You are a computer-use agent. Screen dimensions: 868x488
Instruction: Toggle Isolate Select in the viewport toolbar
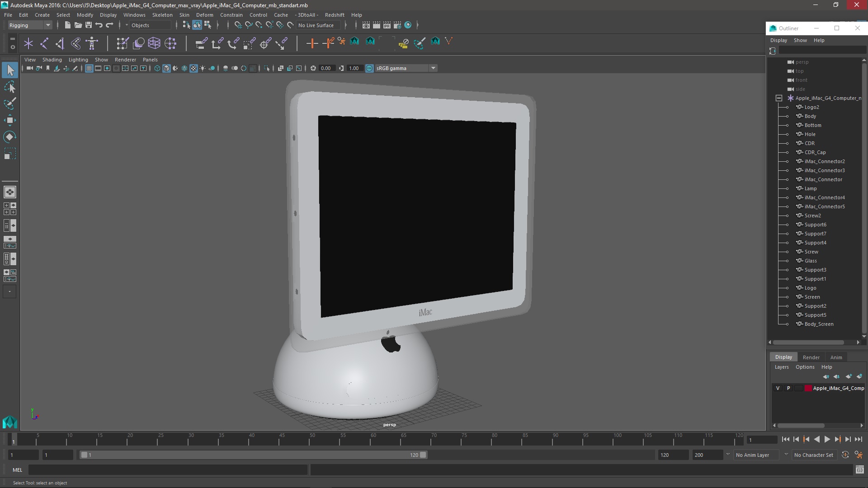pos(267,68)
